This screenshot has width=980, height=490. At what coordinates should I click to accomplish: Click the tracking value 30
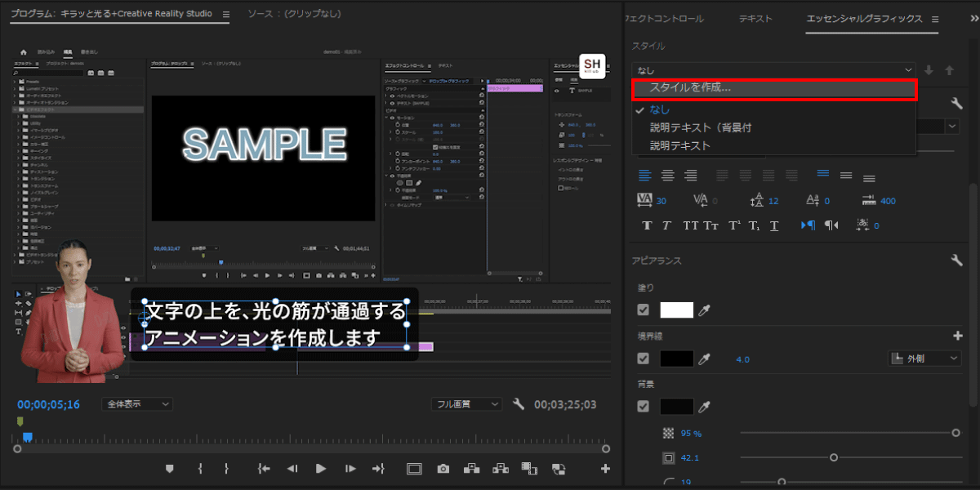661,202
